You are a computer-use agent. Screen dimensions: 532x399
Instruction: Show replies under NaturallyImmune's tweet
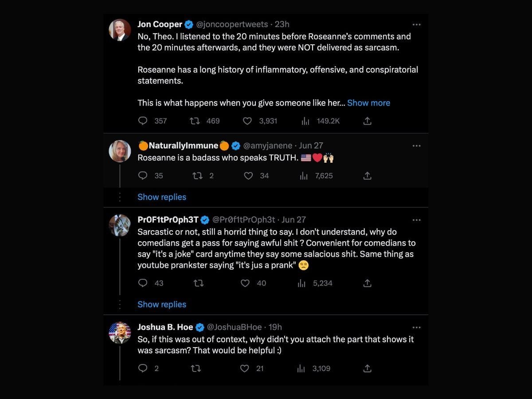(162, 197)
